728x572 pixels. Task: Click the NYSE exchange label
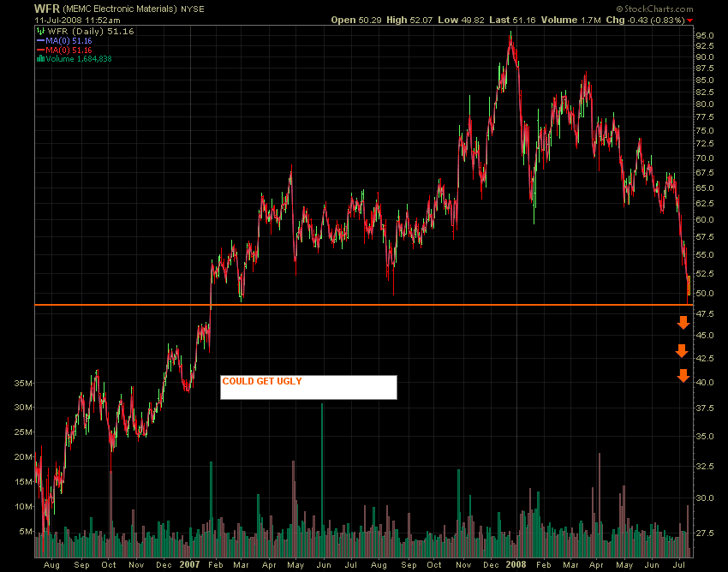click(193, 9)
